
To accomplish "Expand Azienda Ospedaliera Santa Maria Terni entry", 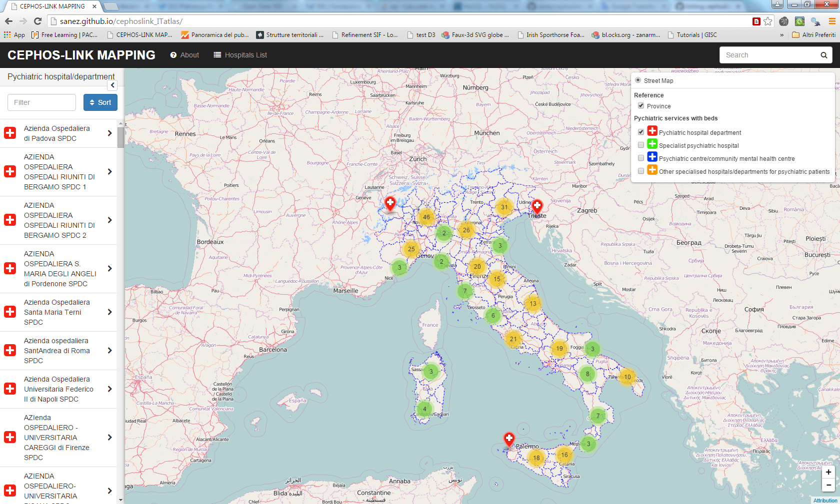I will click(109, 312).
